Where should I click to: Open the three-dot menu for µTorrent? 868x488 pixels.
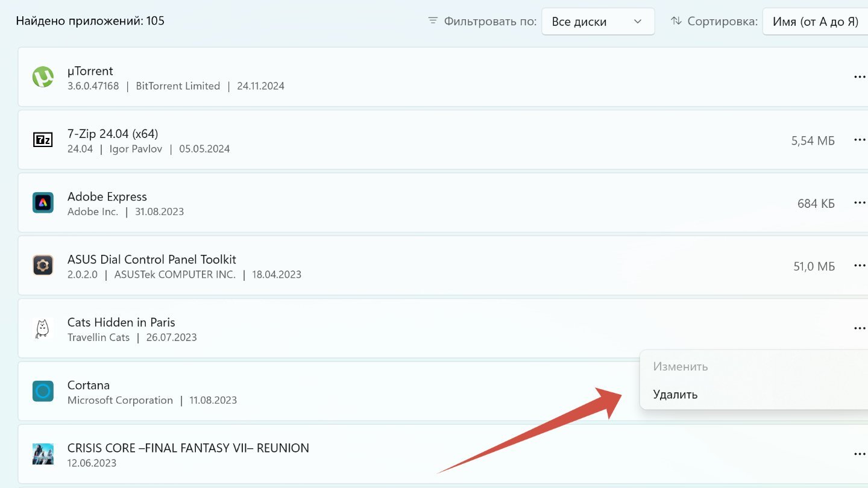860,77
